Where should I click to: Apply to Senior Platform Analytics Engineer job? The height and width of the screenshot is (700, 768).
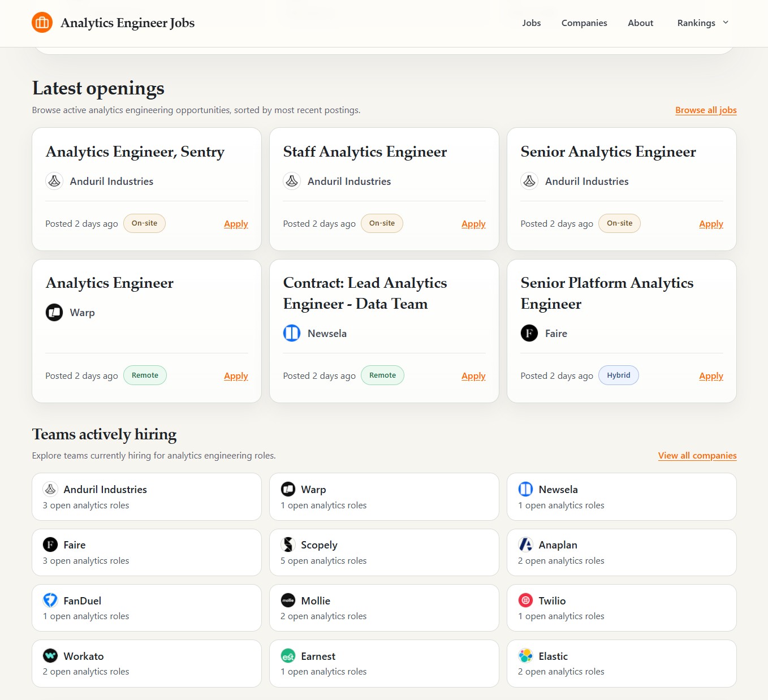click(711, 376)
